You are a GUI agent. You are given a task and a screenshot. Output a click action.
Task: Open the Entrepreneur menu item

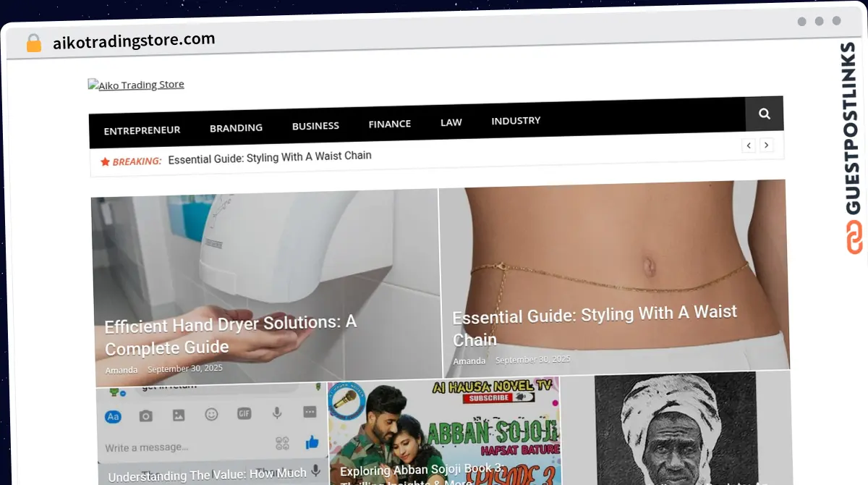[x=142, y=130]
